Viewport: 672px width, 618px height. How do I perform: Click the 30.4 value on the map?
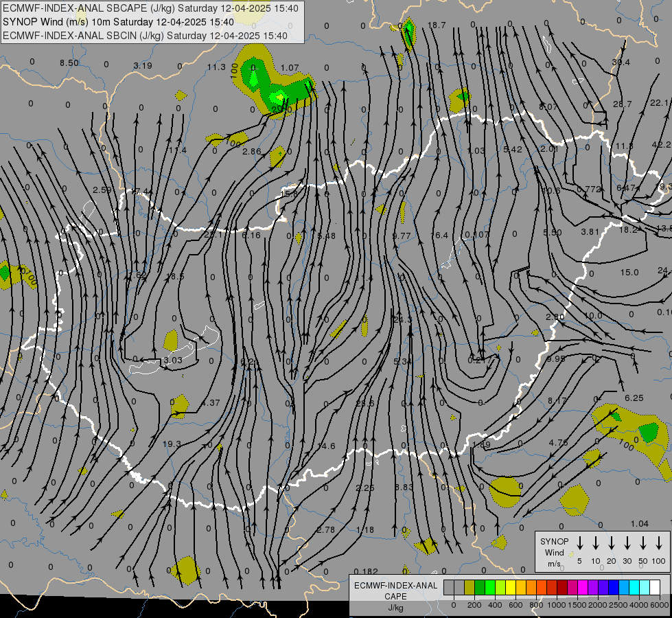pyautogui.click(x=621, y=62)
